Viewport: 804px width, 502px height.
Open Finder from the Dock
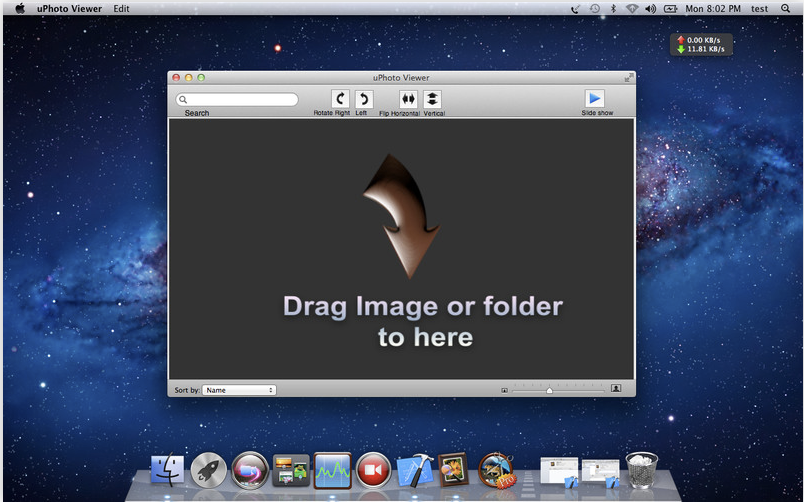(x=167, y=469)
